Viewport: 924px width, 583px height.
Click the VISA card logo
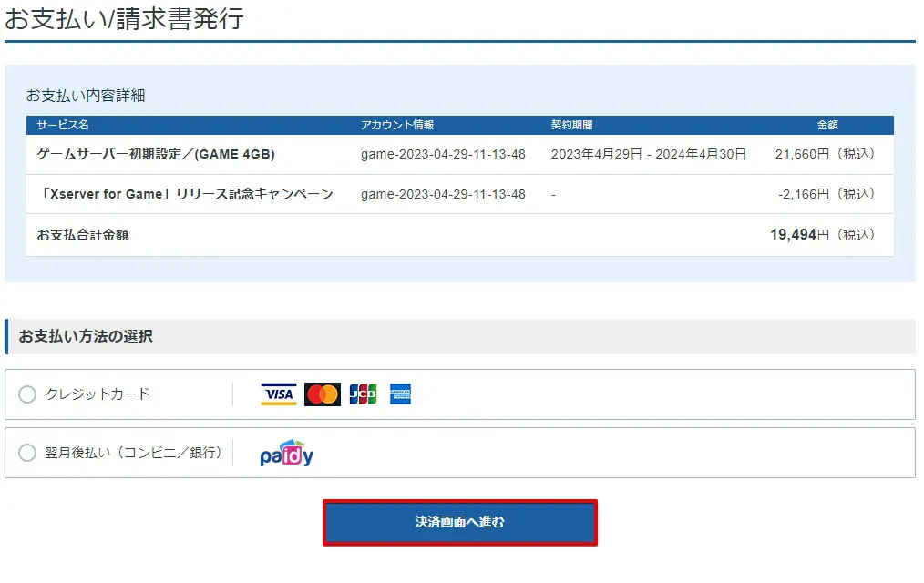pos(279,394)
